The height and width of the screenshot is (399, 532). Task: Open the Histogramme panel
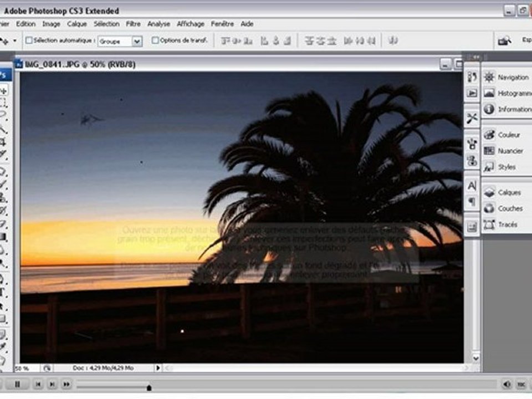coord(507,93)
